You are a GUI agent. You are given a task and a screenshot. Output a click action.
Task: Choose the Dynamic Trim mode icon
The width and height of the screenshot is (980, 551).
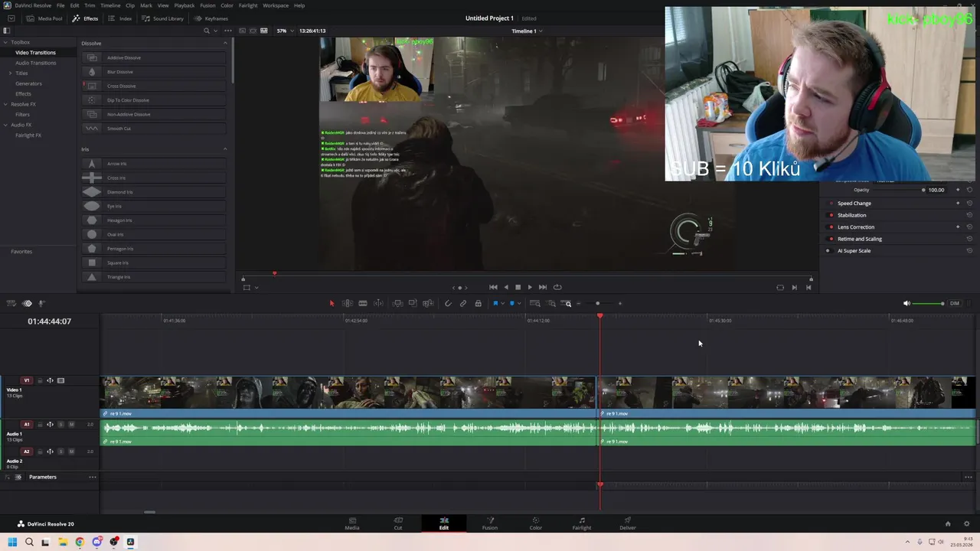tap(378, 303)
